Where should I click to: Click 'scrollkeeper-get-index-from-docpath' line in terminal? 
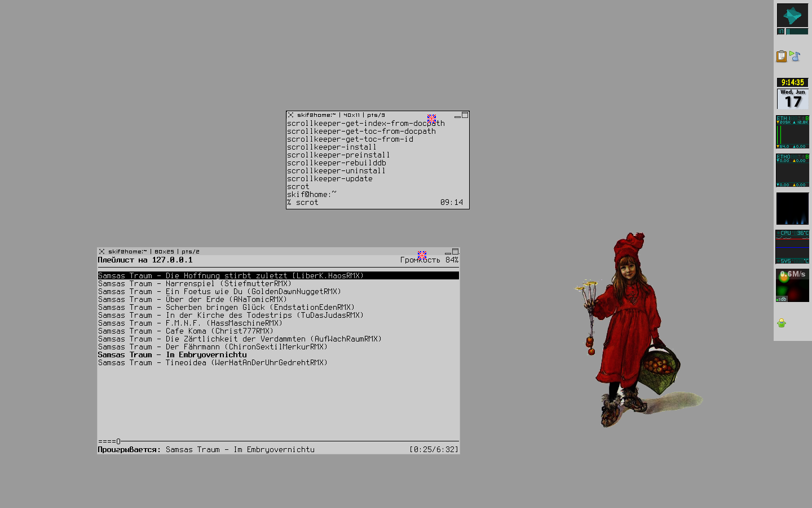pos(366,123)
